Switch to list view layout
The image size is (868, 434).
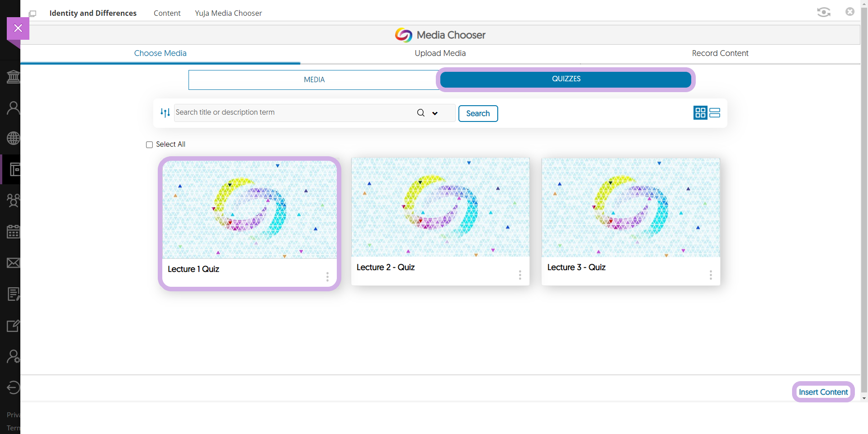[x=715, y=112]
